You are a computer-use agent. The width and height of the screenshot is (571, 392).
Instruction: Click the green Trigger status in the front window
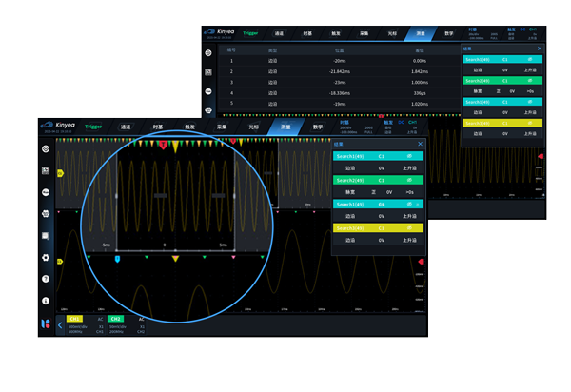(93, 127)
